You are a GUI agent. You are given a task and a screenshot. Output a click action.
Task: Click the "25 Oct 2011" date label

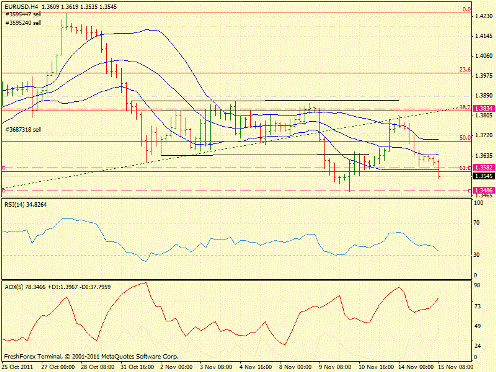pos(18,367)
